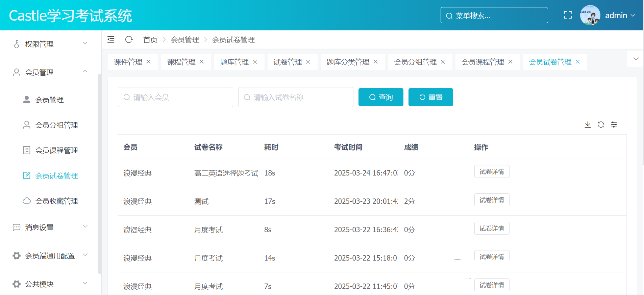Close the 题库分类管理 tab
The image size is (644, 295).
[x=376, y=62]
